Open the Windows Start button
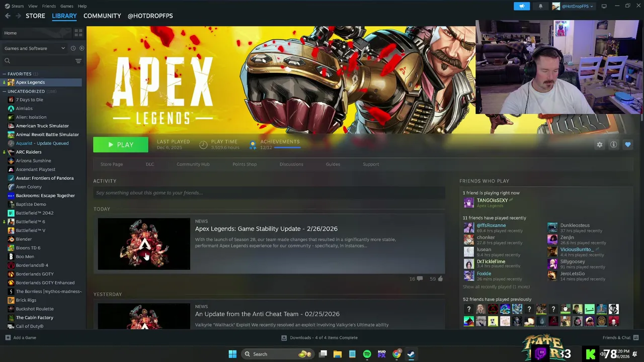The height and width of the screenshot is (362, 644). (232, 354)
